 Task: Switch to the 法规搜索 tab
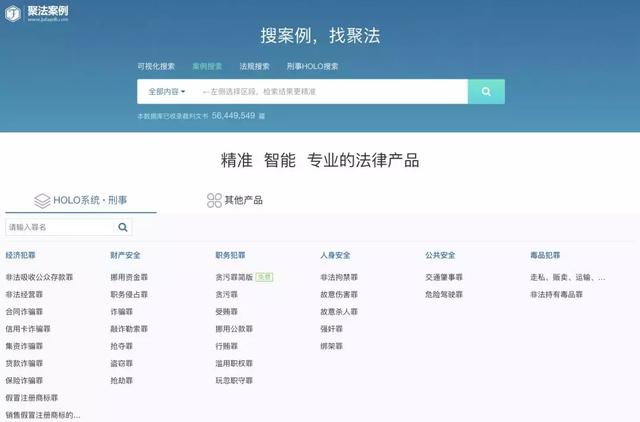tap(254, 66)
